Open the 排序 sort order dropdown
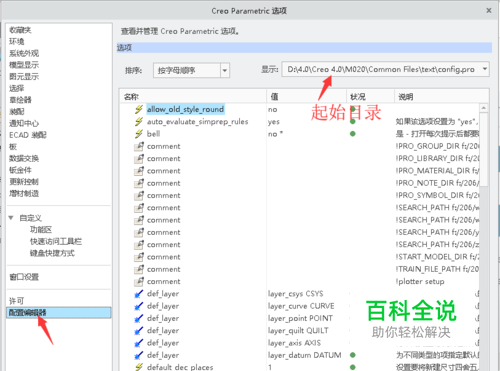 [x=225, y=70]
